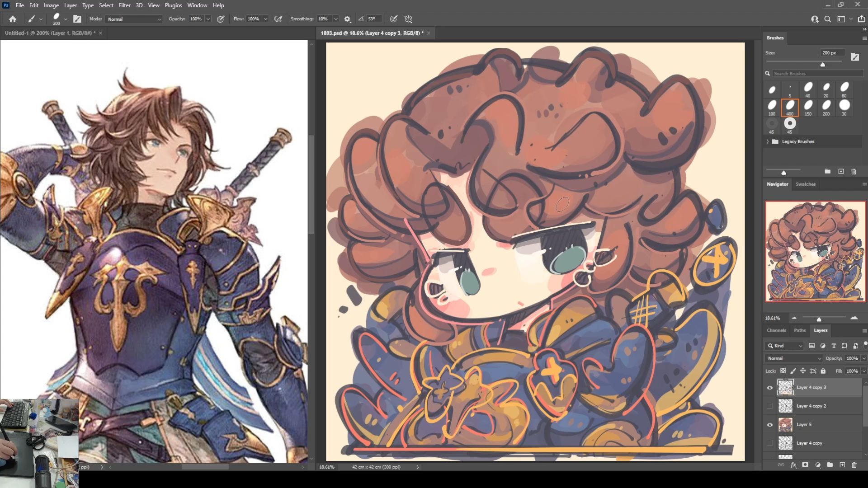Filter layers by shape layers icon
The image size is (868, 488).
844,346
